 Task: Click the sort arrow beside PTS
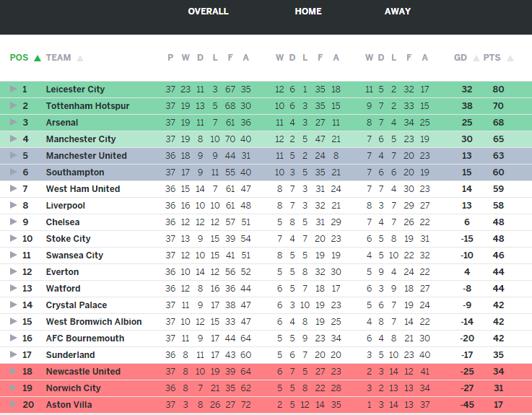point(510,58)
